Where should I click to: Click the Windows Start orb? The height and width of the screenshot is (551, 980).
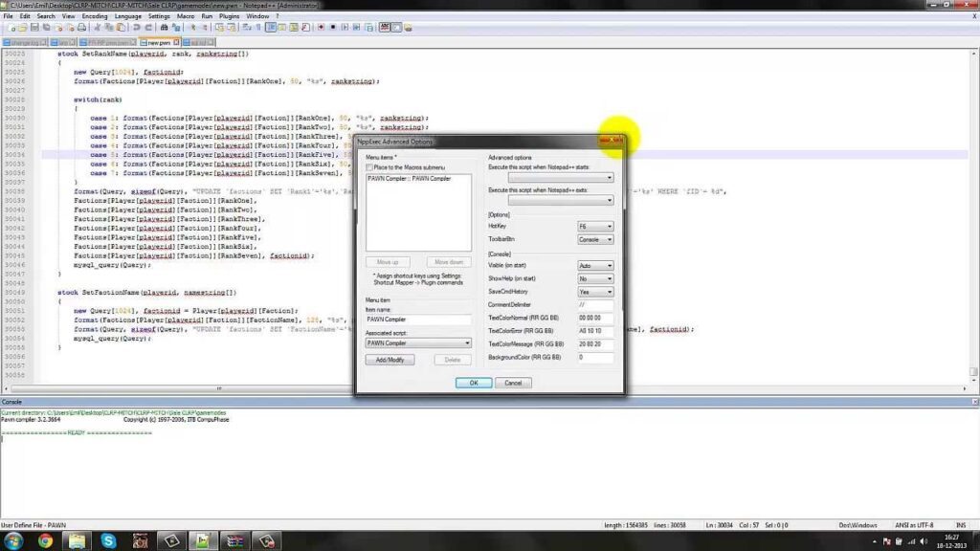coord(13,540)
